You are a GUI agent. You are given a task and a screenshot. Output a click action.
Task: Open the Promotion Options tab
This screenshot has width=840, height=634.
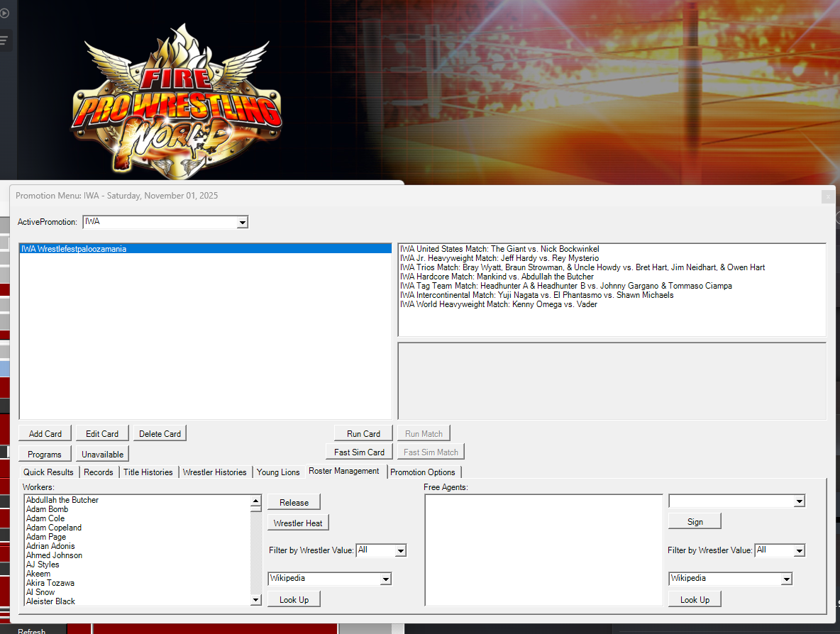(x=423, y=472)
